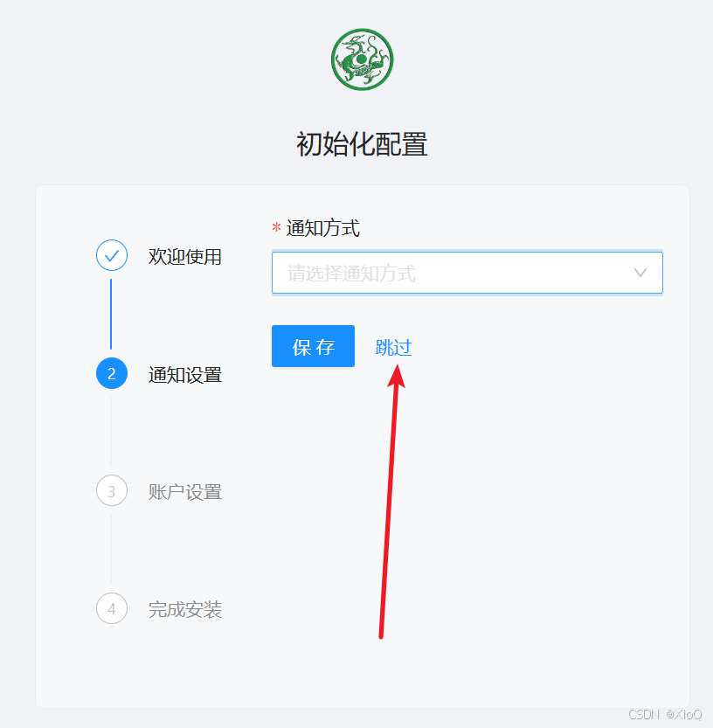Expand the notification method chevron arrow

pyautogui.click(x=640, y=273)
